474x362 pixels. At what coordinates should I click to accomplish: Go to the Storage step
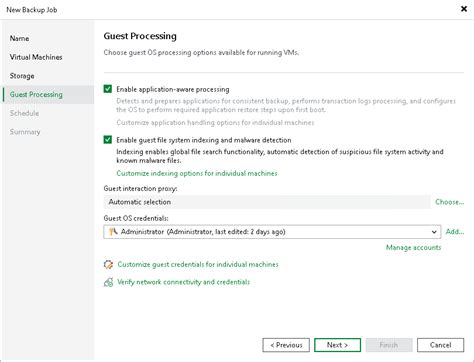click(x=22, y=76)
